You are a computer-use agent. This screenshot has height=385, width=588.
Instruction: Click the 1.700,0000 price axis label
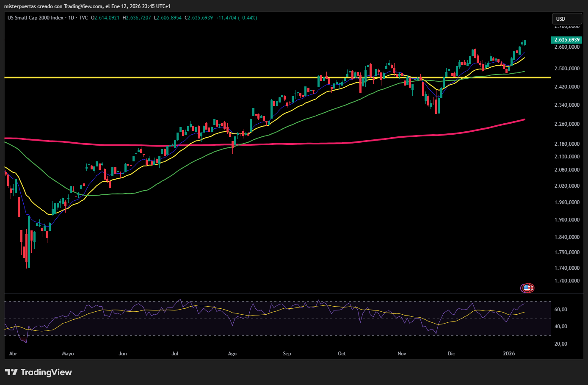pos(567,281)
